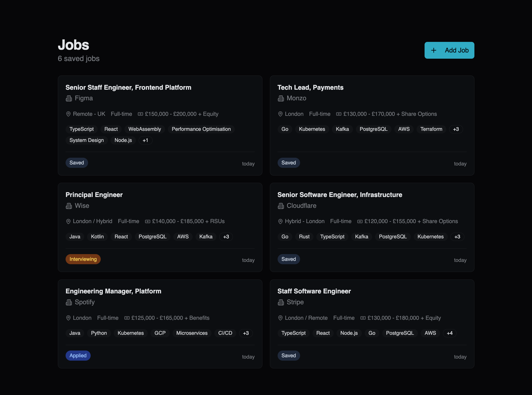532x395 pixels.
Task: Click salary icon beside £140,000 - £185,000
Action: 147,222
